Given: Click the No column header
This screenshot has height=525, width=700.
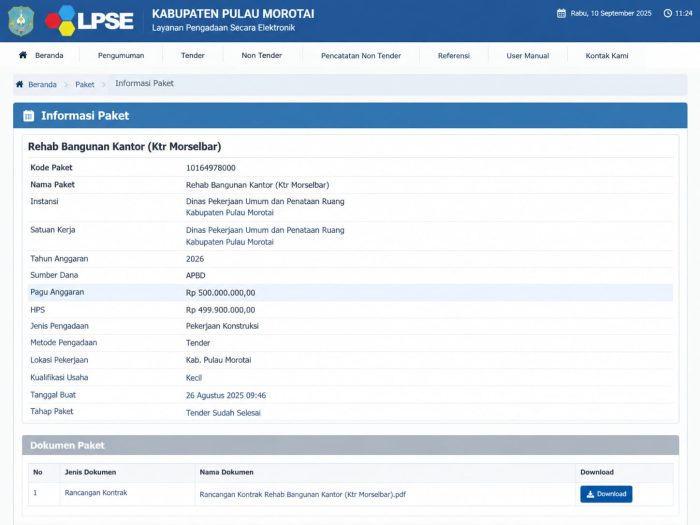Looking at the screenshot, I should click(38, 472).
